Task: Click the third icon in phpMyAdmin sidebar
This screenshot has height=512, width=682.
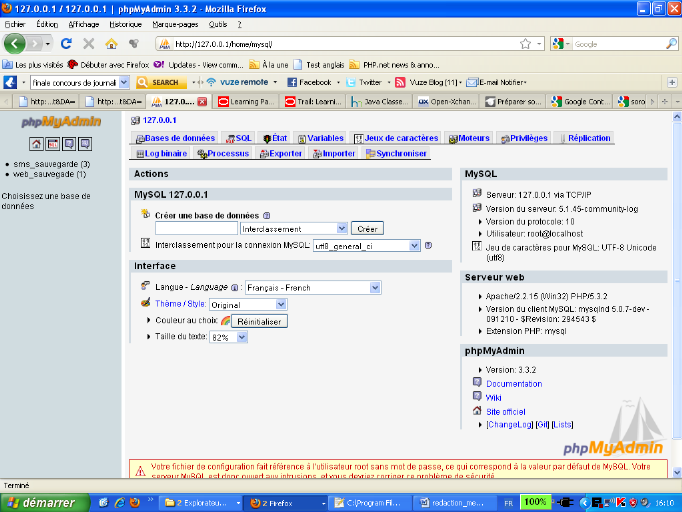Action: [x=69, y=144]
